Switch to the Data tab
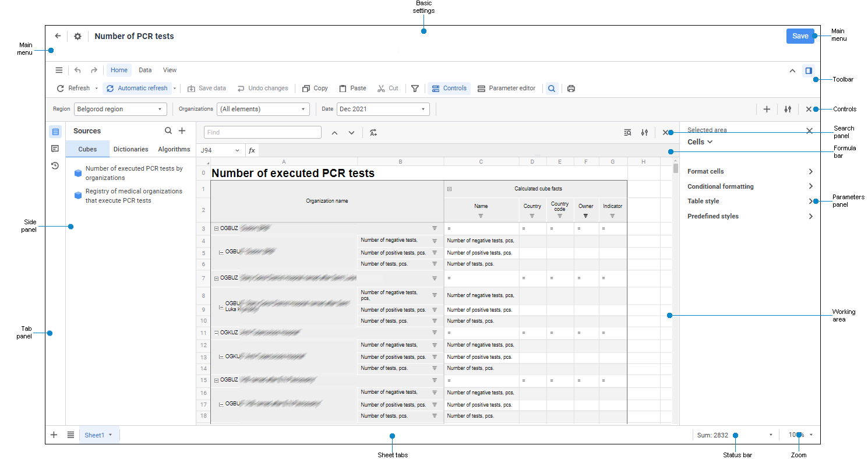 tap(145, 70)
